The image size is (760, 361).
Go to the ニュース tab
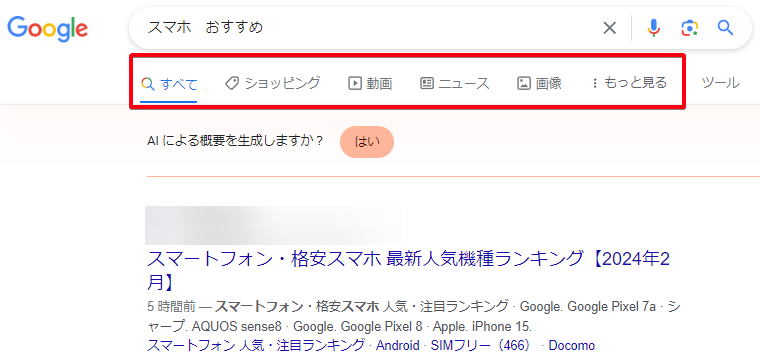point(455,83)
